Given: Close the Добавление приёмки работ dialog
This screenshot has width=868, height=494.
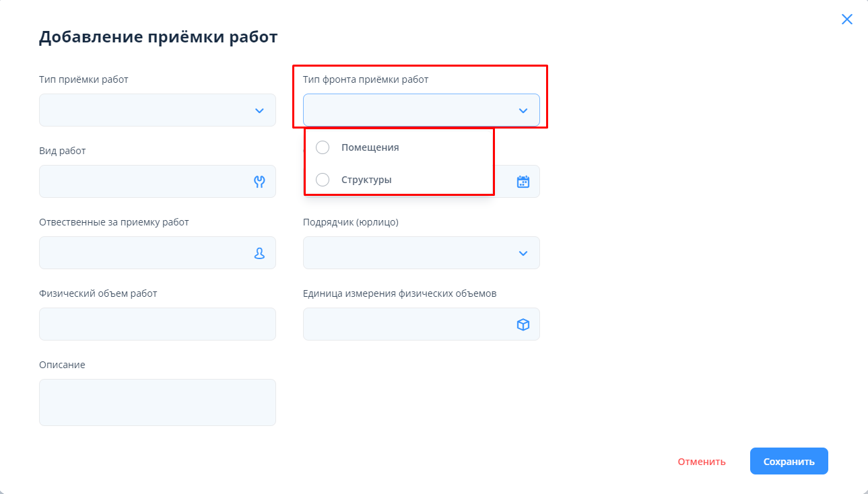Looking at the screenshot, I should coord(846,20).
